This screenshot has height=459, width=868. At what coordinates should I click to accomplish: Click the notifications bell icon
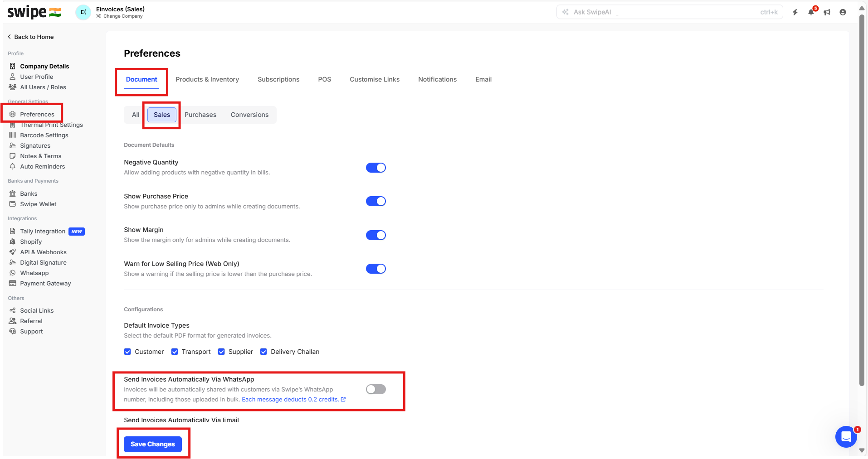coord(811,12)
